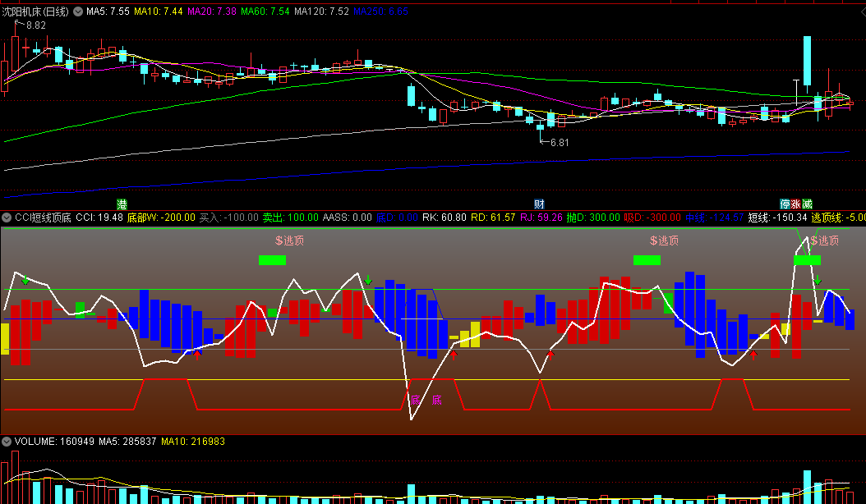
Task: Click the 停 marker below the candles
Action: pos(785,204)
